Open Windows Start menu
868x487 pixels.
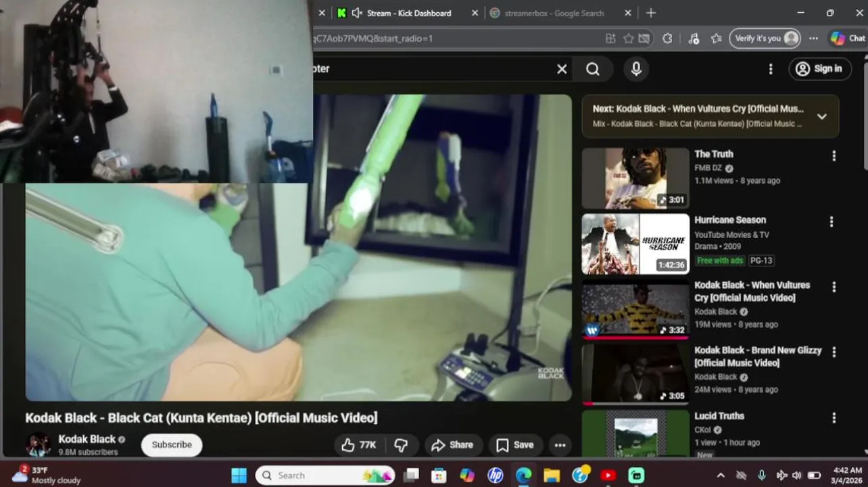click(x=239, y=476)
